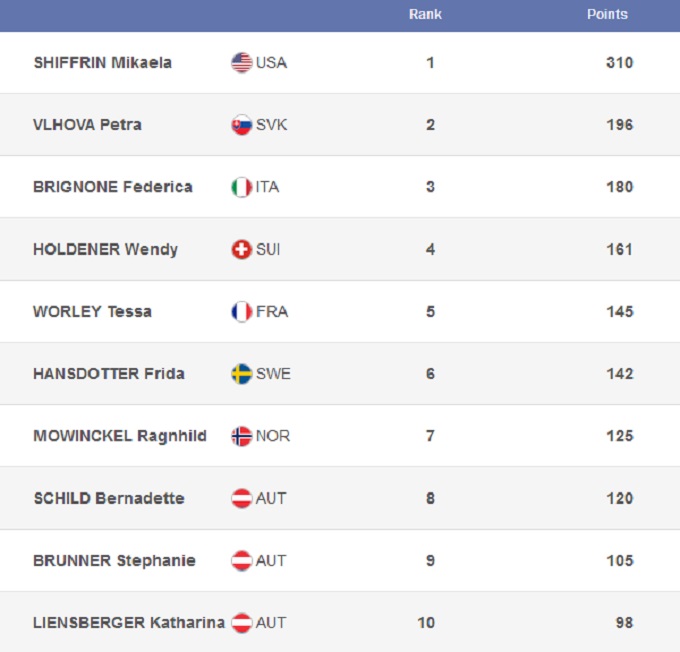Click the Swedish flag next to SWE

point(241,374)
